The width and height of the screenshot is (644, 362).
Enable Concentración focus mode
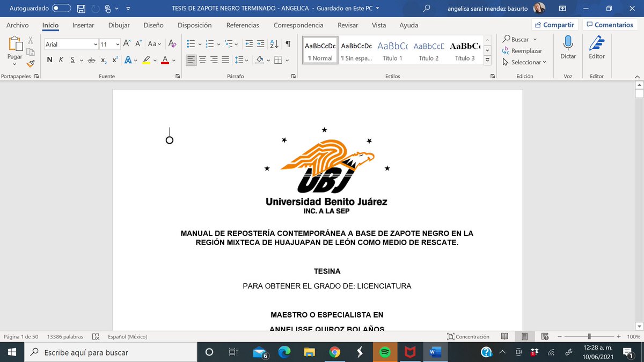[468, 337]
